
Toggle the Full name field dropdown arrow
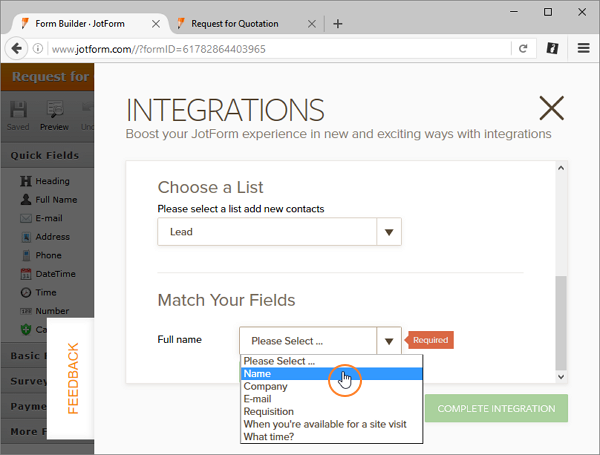389,341
